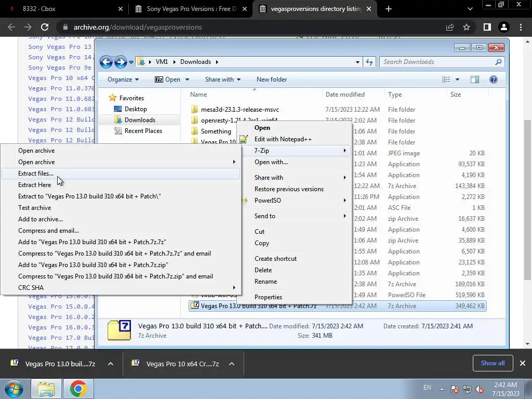Sort by Size column header
Image resolution: width=532 pixels, height=399 pixels.
tap(468, 95)
